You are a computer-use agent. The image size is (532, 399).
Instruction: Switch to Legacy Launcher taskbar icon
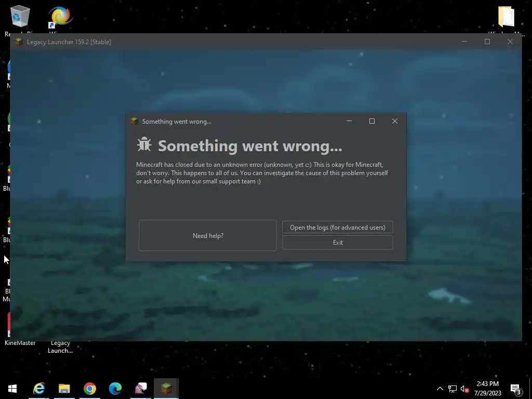point(166,389)
